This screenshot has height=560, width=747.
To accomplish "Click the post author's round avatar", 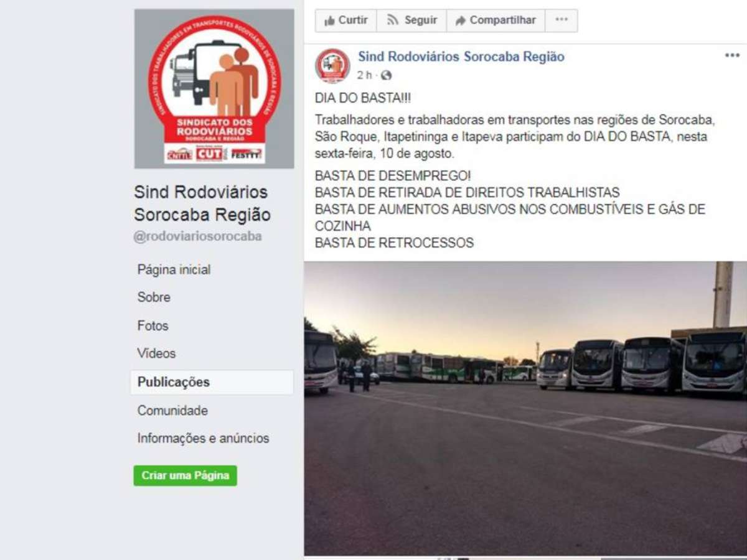I will tap(332, 66).
